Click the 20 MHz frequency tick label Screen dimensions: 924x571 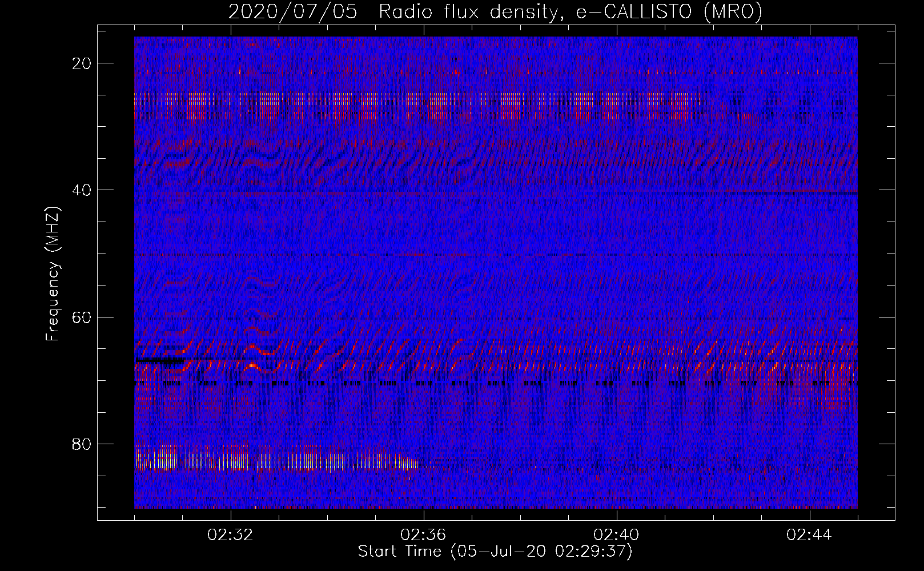click(x=82, y=63)
